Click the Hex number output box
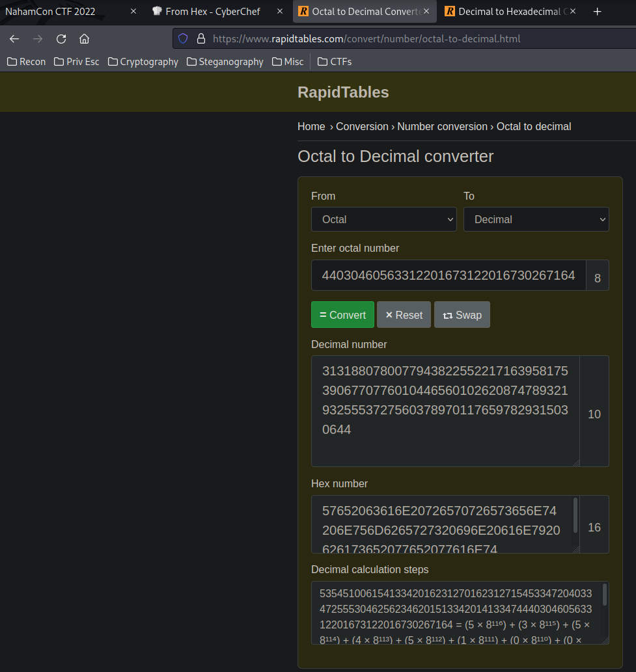 pyautogui.click(x=445, y=524)
